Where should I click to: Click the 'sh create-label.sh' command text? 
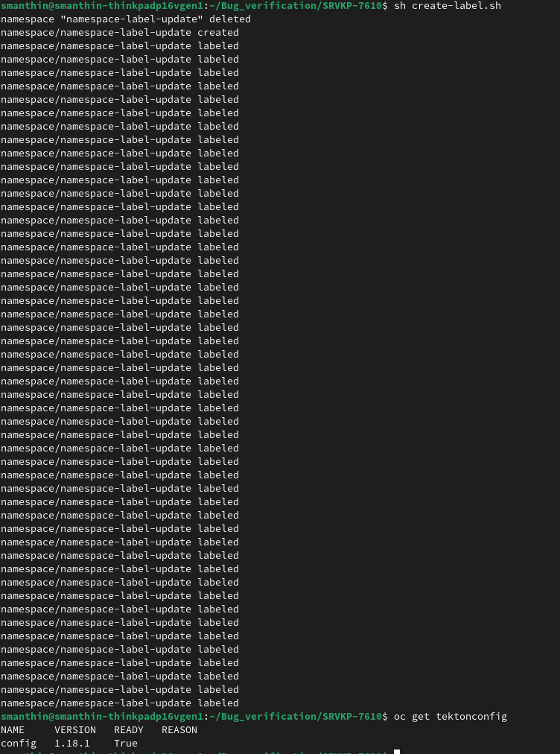447,6
